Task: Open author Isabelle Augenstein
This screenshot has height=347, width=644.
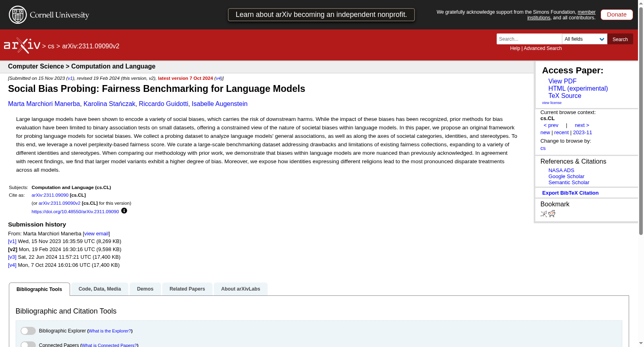Action: click(219, 104)
